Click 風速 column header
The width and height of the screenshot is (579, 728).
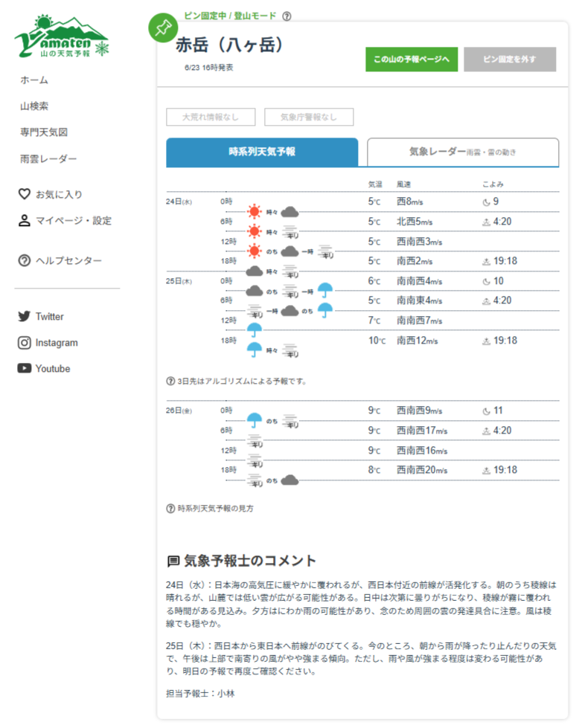pos(403,184)
